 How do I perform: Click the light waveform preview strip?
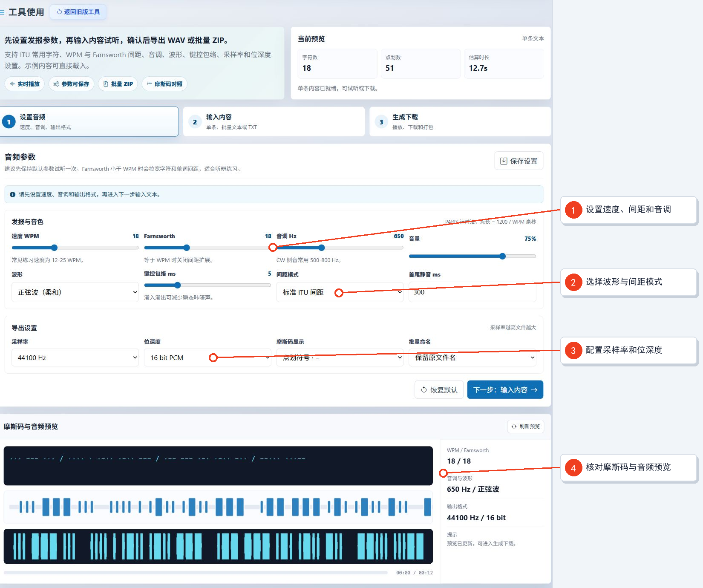[x=218, y=507]
